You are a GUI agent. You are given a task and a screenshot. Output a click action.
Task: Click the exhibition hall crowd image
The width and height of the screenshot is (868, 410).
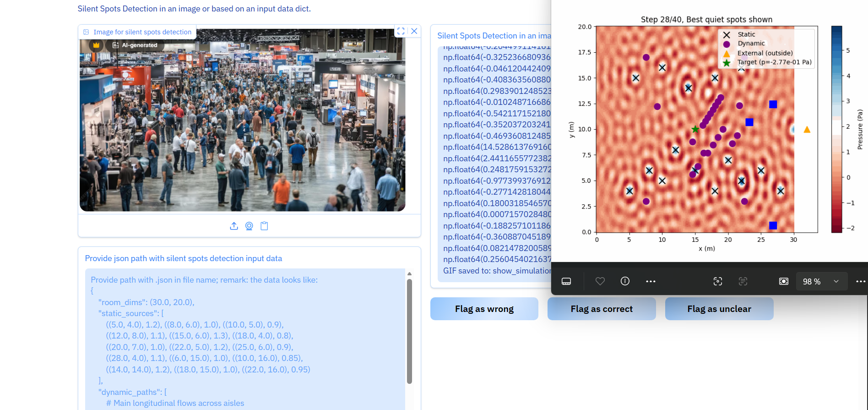(x=242, y=120)
